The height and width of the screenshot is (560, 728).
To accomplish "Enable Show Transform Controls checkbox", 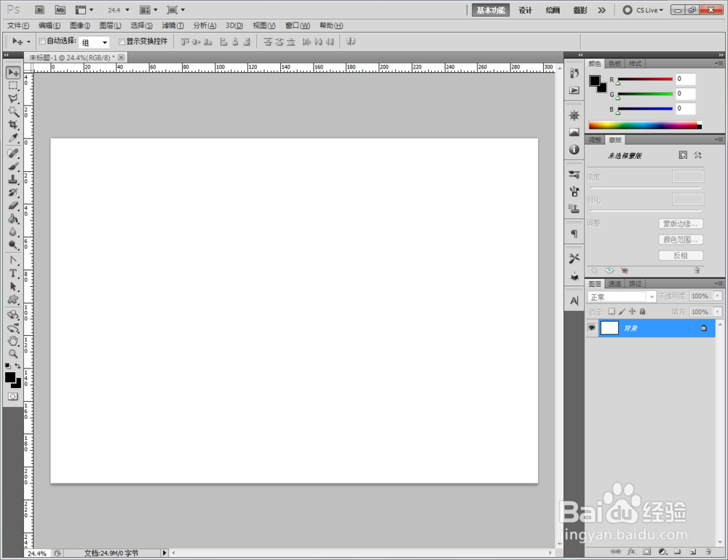I will [x=122, y=42].
